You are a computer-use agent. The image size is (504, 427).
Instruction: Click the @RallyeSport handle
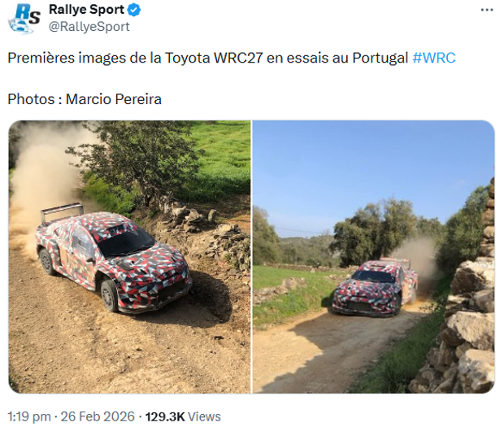(89, 27)
